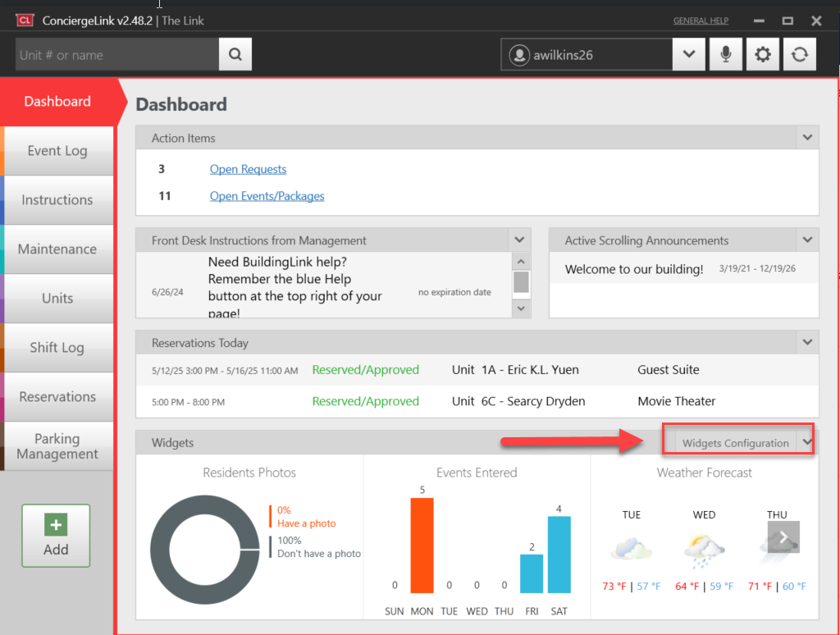Click Reserved/Approved status for Searcy Dryden
Viewport: 840px width, 635px height.
365,401
